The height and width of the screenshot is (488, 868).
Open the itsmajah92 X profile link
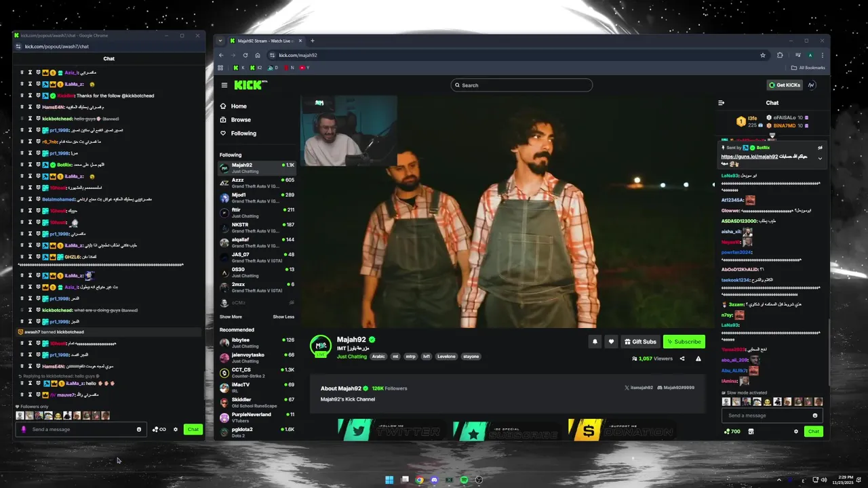639,388
